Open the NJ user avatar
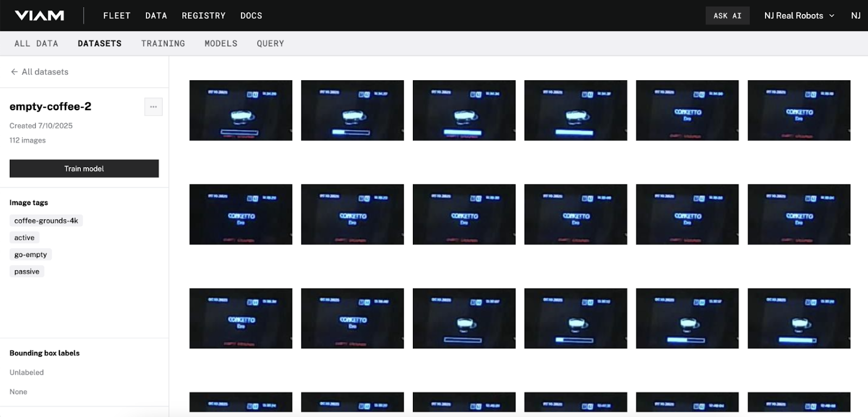Screen dimensions: 868x417 [x=856, y=16]
